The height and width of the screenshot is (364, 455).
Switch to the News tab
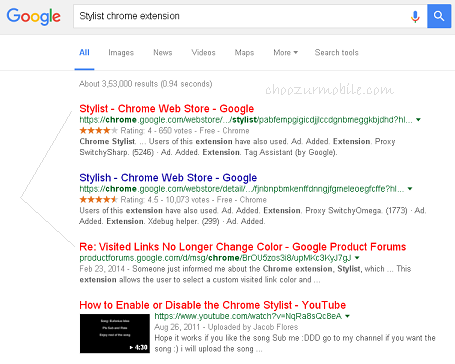point(163,52)
